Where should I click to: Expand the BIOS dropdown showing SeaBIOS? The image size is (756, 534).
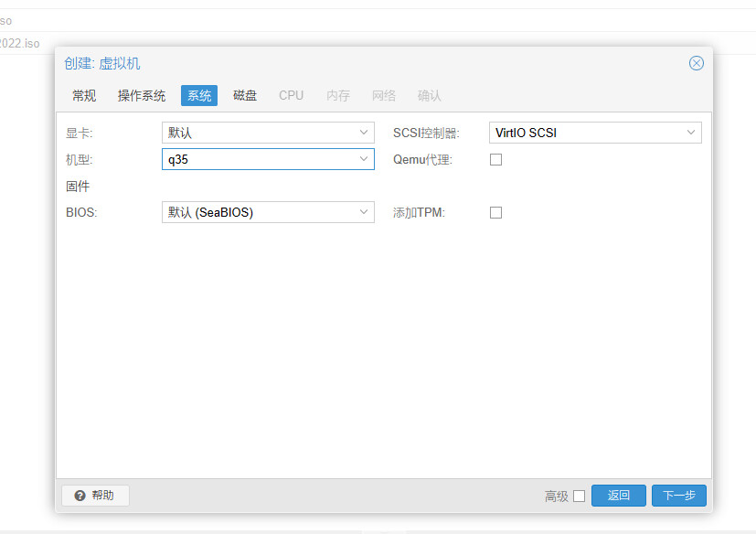coord(364,212)
